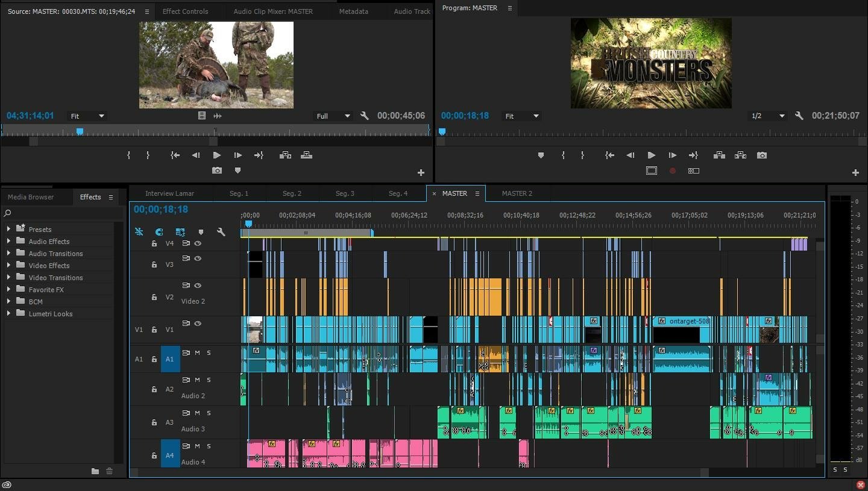
Task: Mute track A3
Action: [x=197, y=413]
